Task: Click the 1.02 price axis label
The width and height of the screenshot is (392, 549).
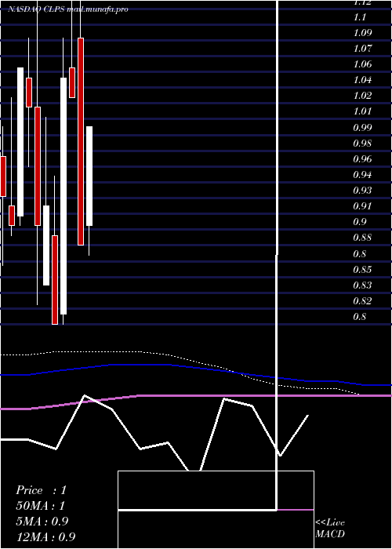Action: [363, 96]
